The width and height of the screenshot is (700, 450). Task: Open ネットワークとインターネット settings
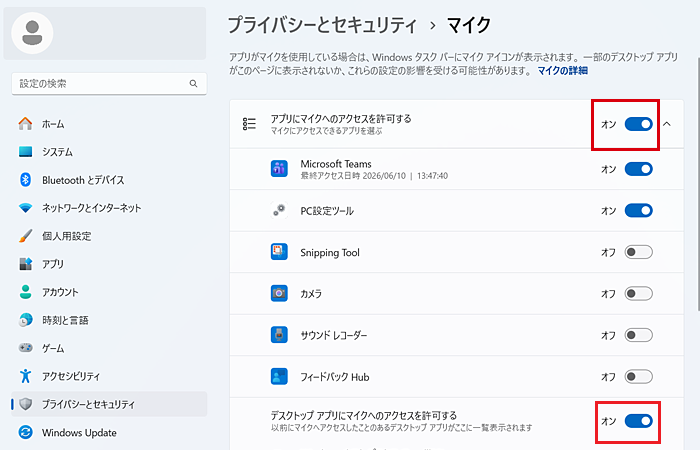[109, 208]
